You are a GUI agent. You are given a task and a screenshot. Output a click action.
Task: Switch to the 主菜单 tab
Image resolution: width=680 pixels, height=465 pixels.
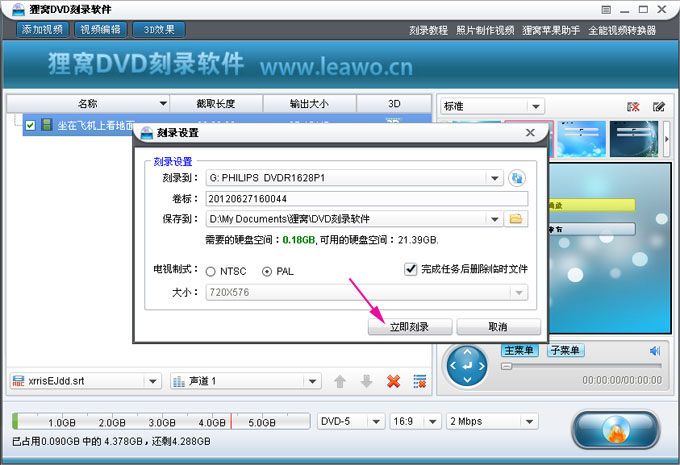tap(520, 350)
